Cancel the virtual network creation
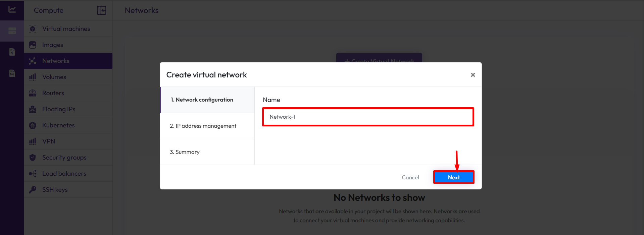The image size is (644, 235). click(410, 177)
